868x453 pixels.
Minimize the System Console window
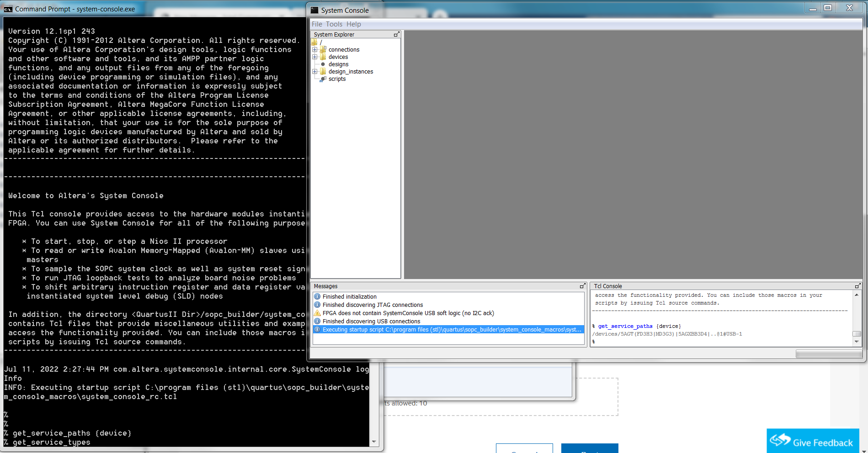(x=813, y=8)
